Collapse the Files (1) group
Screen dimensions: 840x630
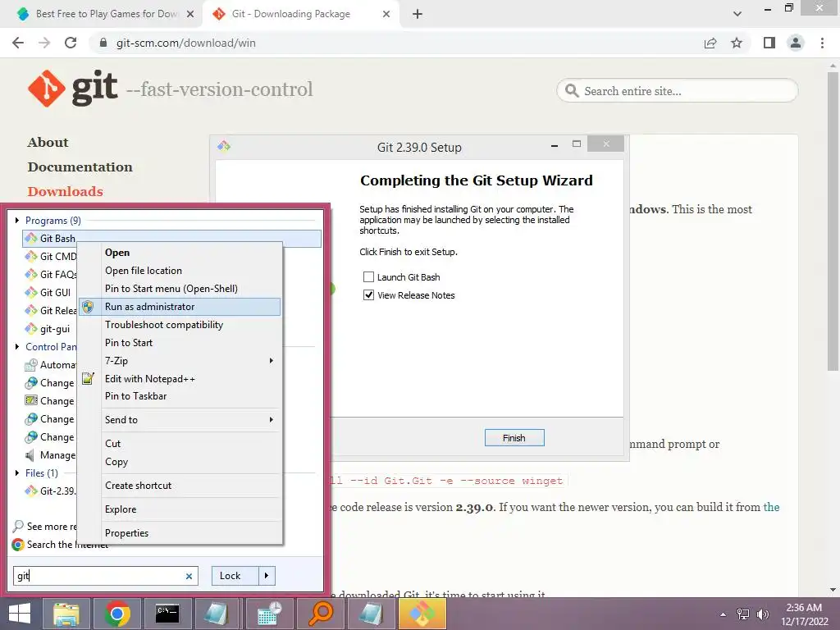(17, 473)
